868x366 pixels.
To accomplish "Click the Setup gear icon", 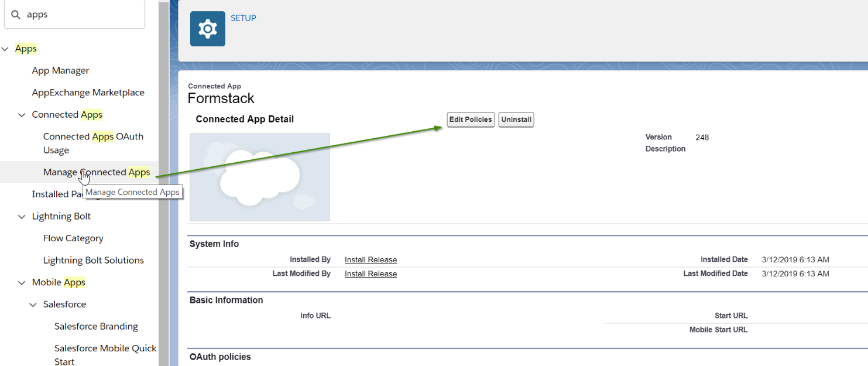I will tap(207, 29).
